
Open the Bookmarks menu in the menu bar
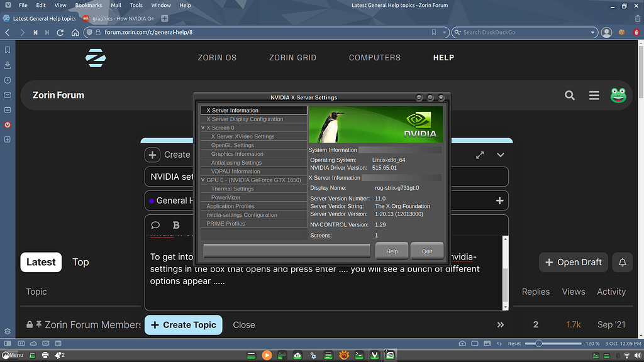click(x=88, y=5)
